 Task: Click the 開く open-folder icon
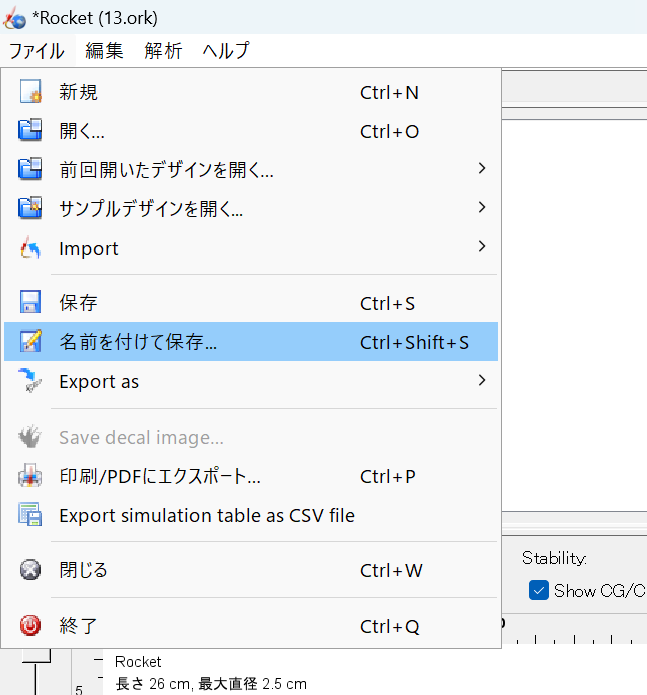[31, 131]
